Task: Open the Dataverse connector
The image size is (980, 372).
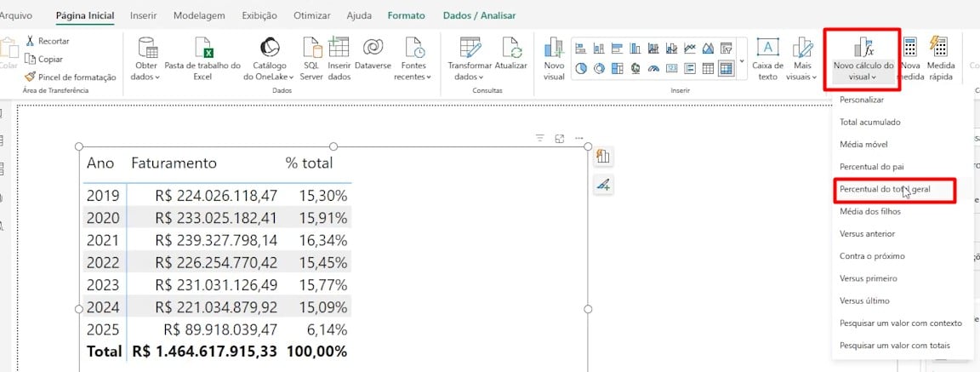Action: click(373, 54)
